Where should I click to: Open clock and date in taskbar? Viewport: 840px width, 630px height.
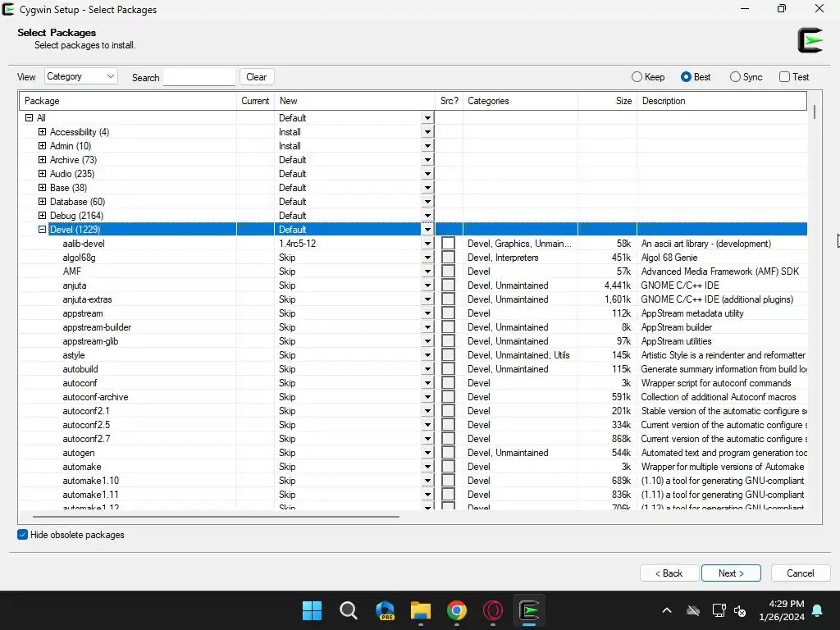782,610
